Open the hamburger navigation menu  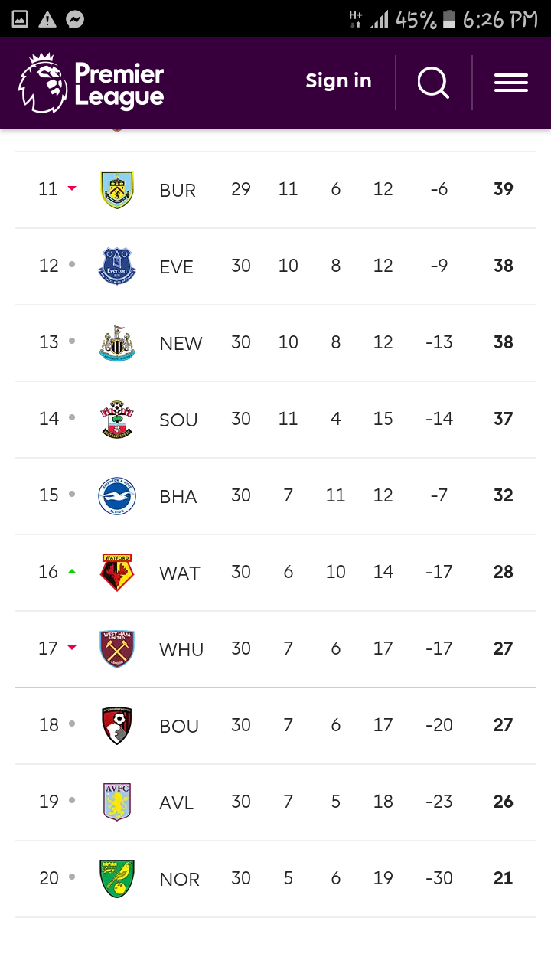[x=511, y=83]
